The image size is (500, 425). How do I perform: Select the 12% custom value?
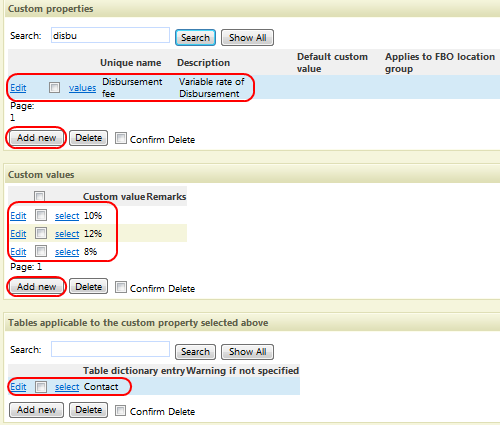pyautogui.click(x=67, y=234)
